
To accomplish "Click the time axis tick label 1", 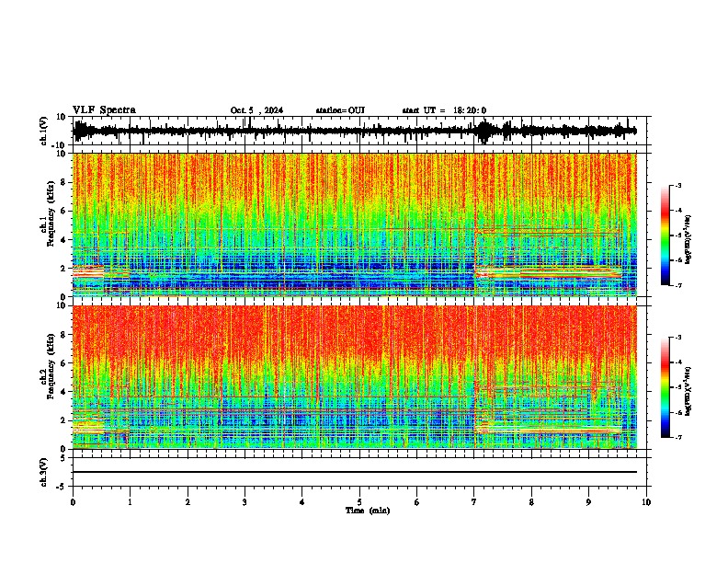I will point(130,502).
